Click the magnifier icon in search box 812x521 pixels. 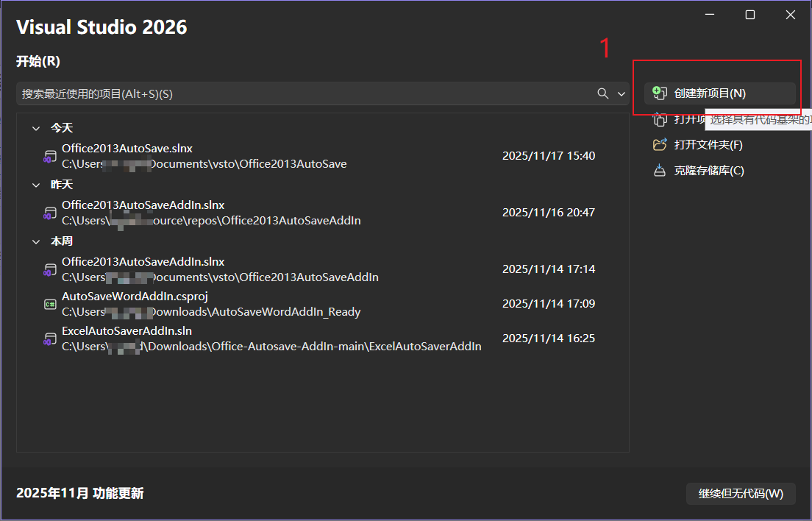[603, 93]
